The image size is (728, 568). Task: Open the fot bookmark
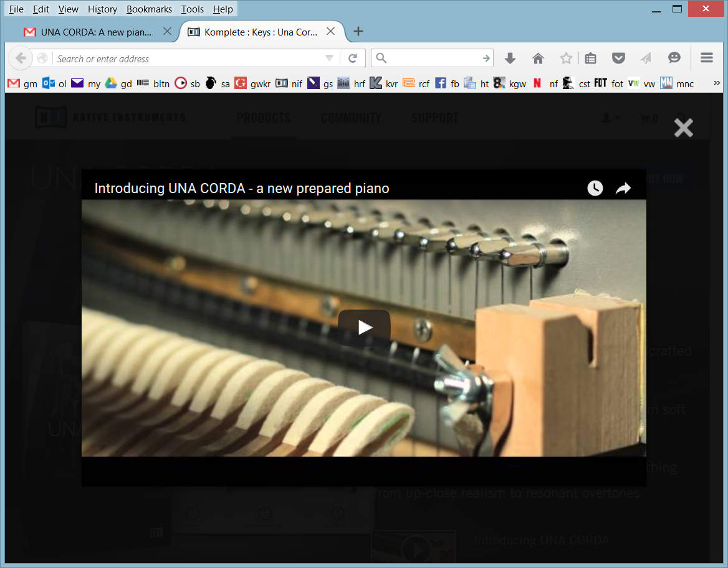[609, 83]
